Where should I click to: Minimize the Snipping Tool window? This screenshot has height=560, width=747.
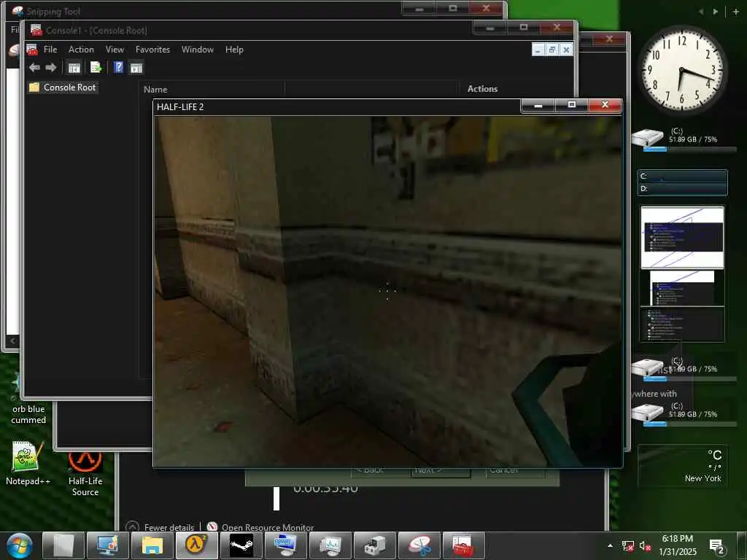419,9
